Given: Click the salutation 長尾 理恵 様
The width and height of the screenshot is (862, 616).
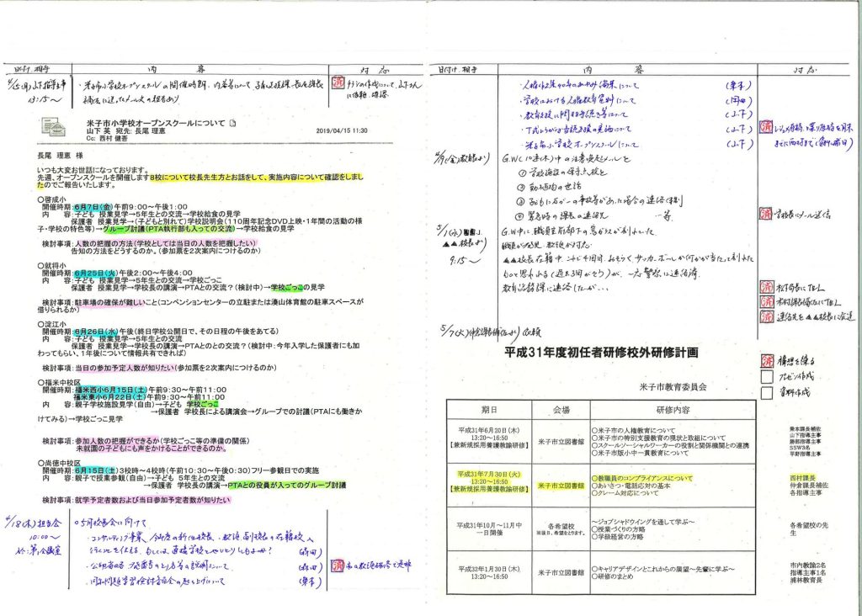Looking at the screenshot, I should click(60, 156).
